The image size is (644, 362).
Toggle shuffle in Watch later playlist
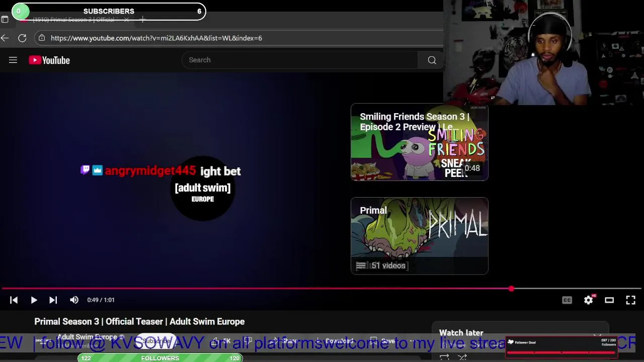(x=462, y=357)
